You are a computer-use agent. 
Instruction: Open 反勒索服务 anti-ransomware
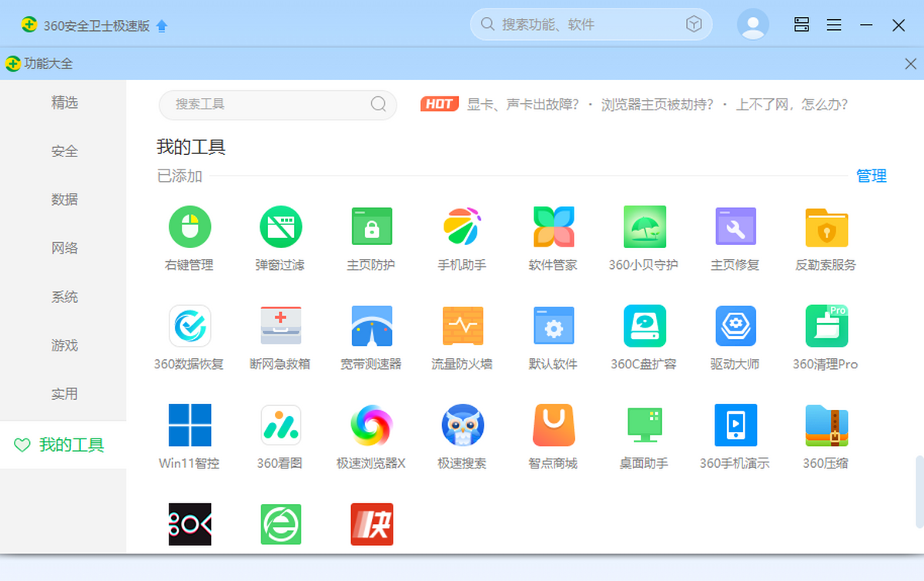click(826, 227)
